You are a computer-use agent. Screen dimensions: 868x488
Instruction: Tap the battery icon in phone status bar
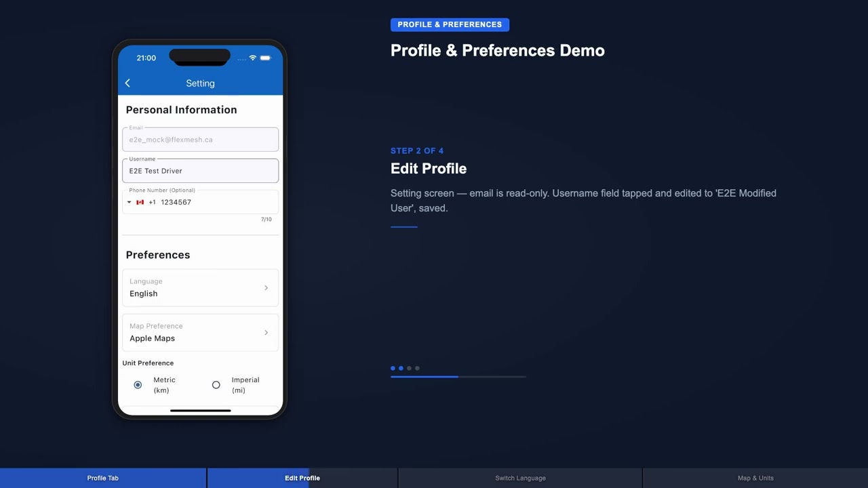pos(266,58)
